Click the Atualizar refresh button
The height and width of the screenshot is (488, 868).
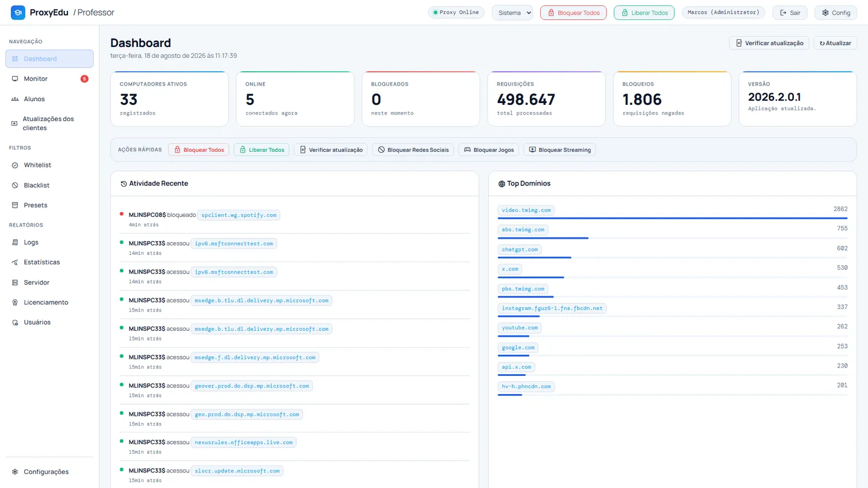[x=835, y=43]
